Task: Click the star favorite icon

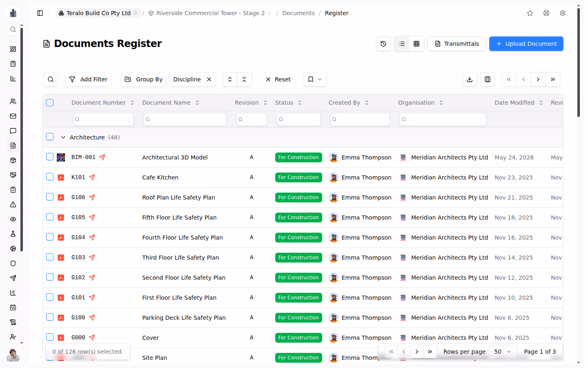Action: point(530,13)
